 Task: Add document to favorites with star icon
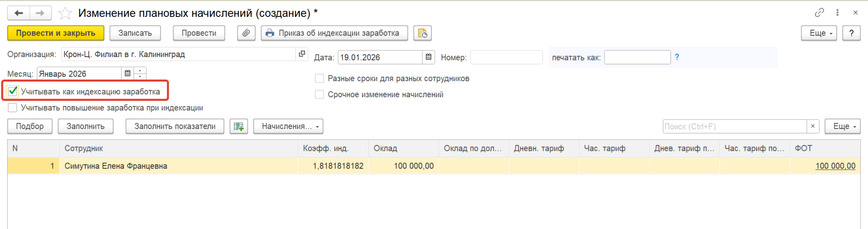point(65,13)
